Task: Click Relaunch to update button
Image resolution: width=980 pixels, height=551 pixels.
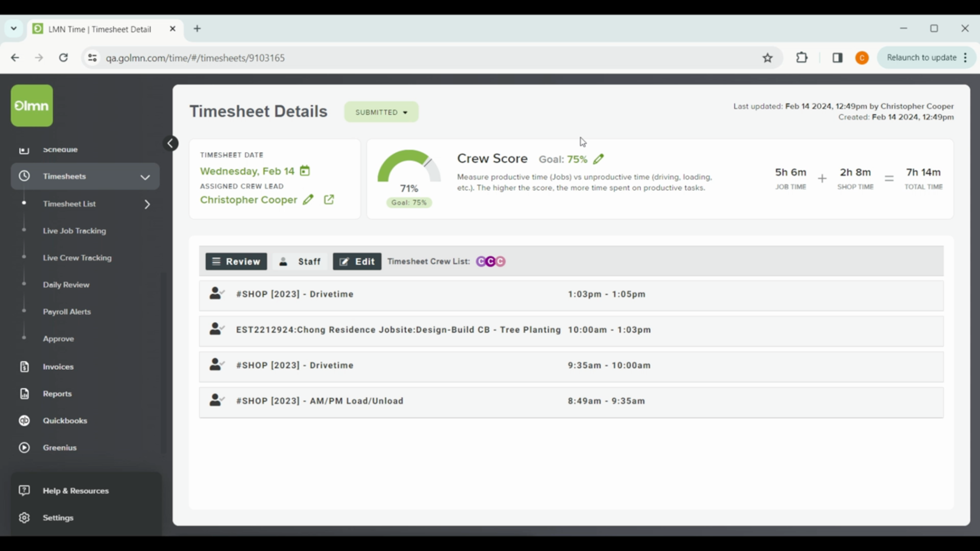Action: click(921, 58)
